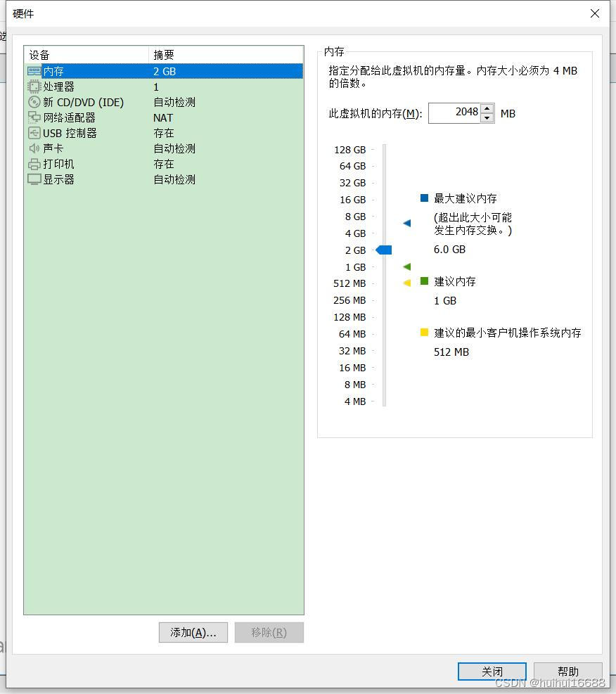616x694 pixels.
Task: Click the 帮助 button
Action: (x=568, y=671)
